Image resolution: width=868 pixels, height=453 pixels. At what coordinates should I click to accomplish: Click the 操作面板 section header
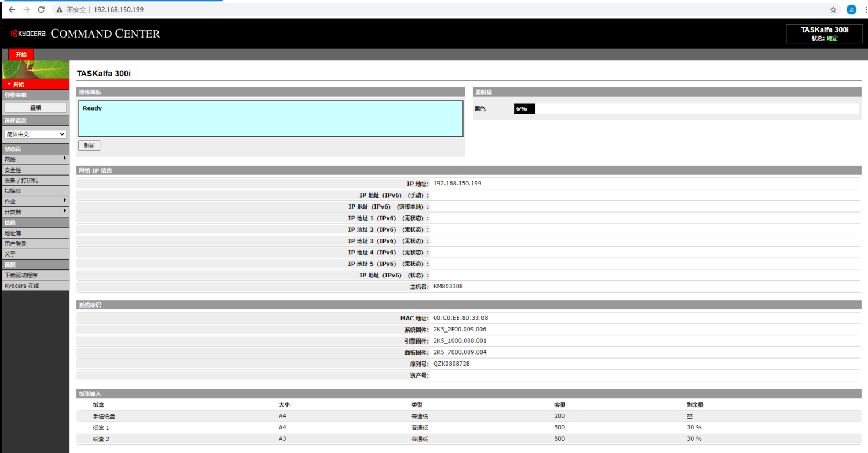(271, 92)
